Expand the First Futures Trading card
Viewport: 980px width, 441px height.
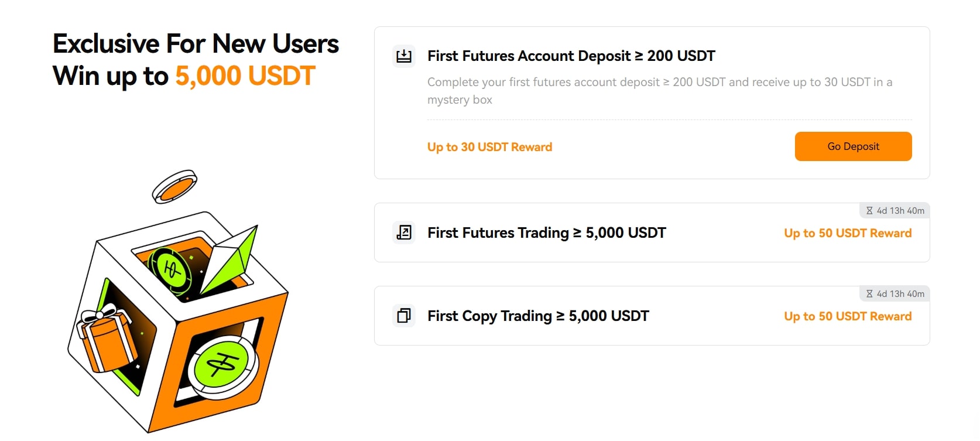point(652,233)
